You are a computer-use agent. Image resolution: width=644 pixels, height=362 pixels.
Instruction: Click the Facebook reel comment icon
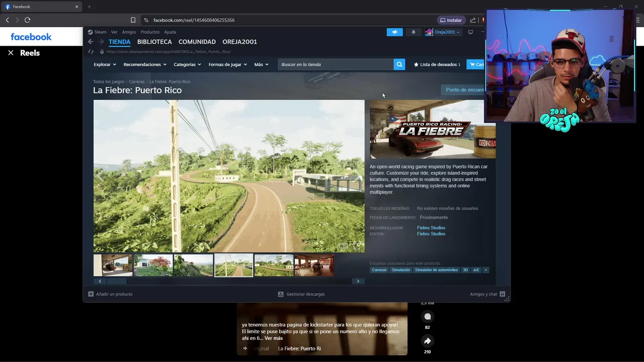pyautogui.click(x=427, y=316)
